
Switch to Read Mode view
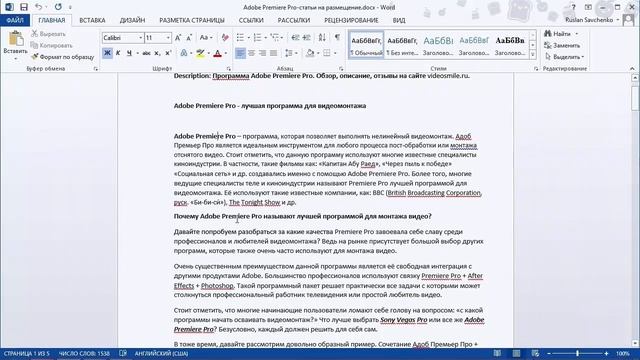[497, 353]
